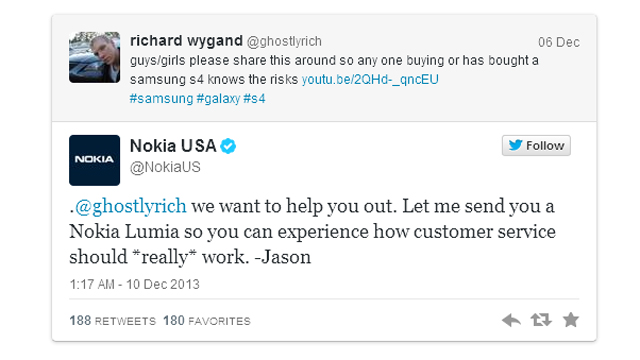
Task: Click the Twitter bird in Follow button
Action: pyautogui.click(x=515, y=145)
